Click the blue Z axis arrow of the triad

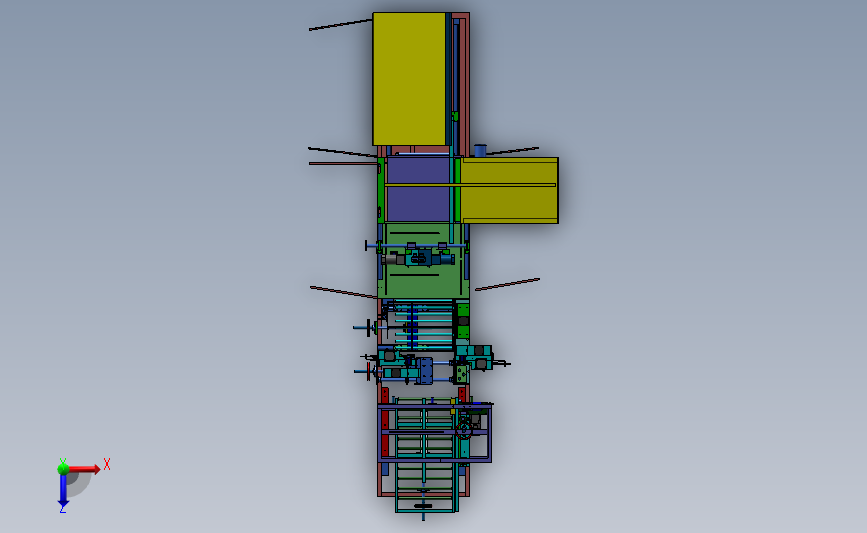click(63, 491)
